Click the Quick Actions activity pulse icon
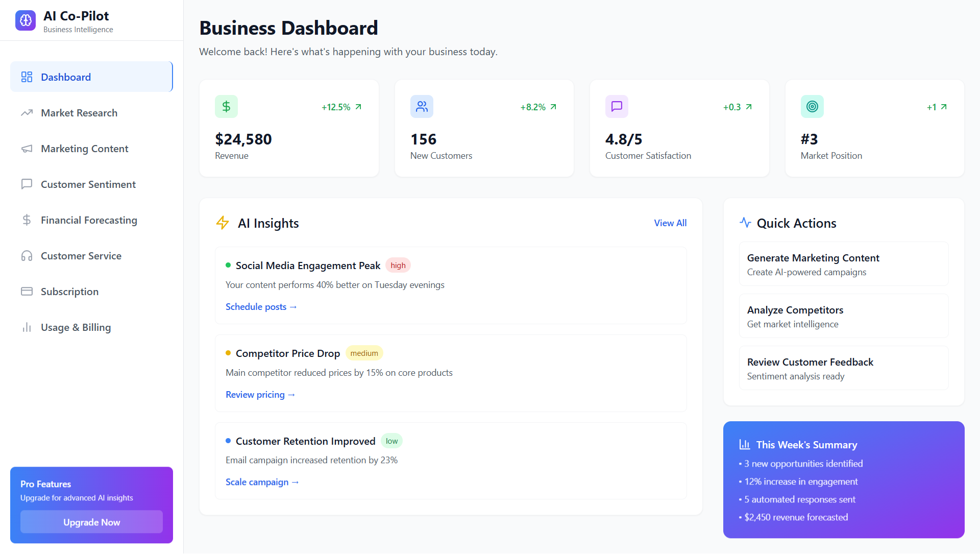 click(x=745, y=223)
